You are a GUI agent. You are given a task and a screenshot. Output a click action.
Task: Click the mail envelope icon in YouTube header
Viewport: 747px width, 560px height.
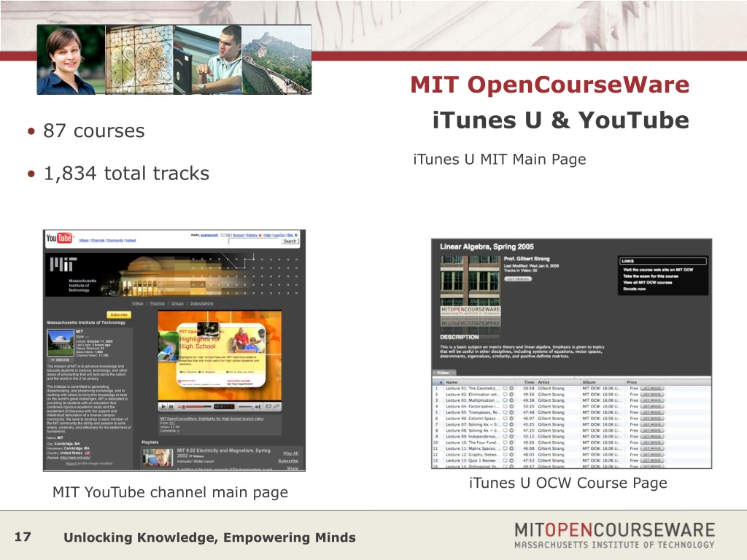(x=222, y=236)
